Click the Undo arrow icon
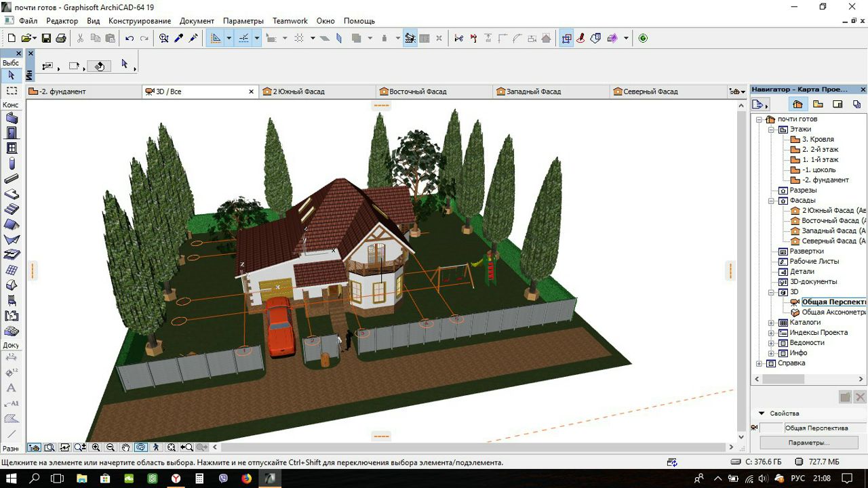868x488 pixels. coord(129,39)
